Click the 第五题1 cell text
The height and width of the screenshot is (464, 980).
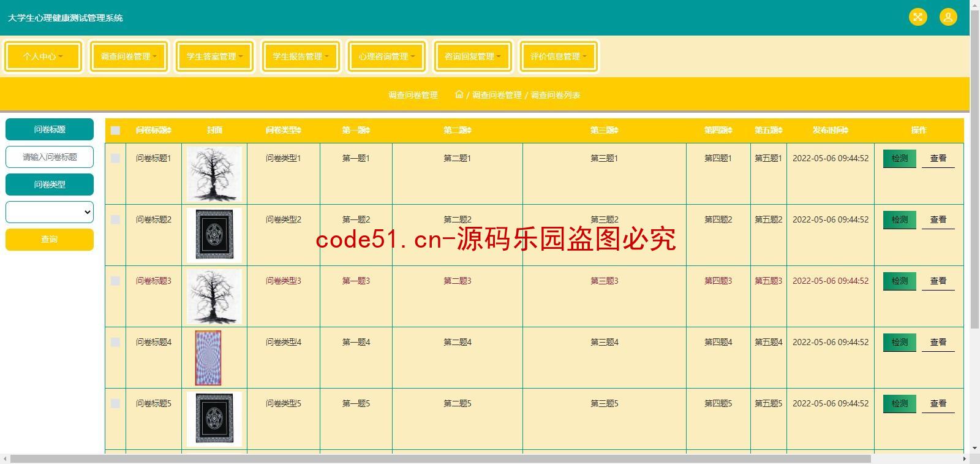pyautogui.click(x=768, y=158)
